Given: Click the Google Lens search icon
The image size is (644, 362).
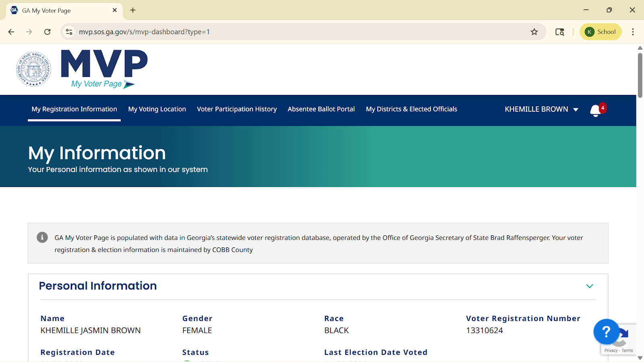Looking at the screenshot, I should tap(559, 32).
